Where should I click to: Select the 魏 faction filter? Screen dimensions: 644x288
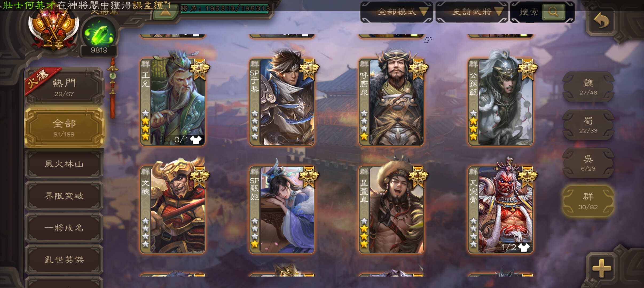coord(588,87)
